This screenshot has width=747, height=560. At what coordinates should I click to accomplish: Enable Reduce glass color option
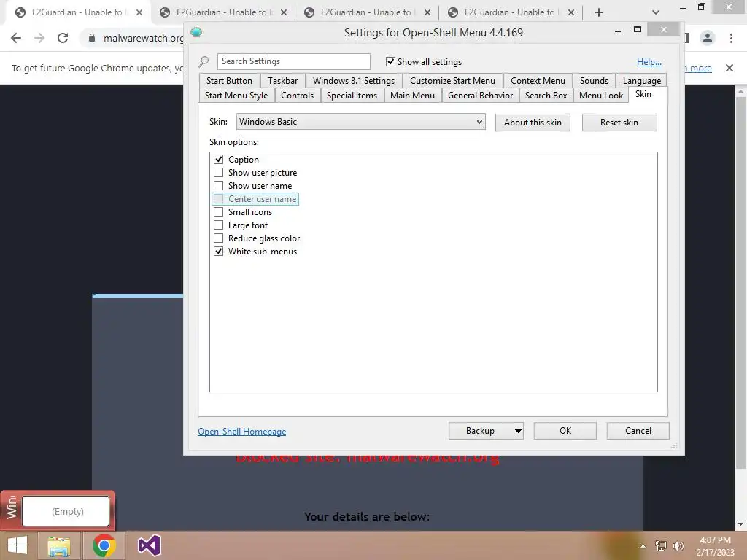[218, 238]
